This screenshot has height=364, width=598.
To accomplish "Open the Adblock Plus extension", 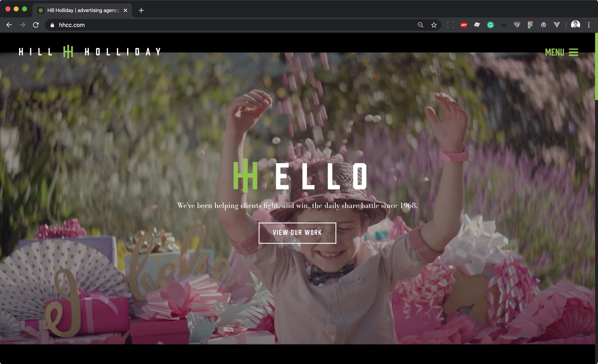I will coord(464,25).
